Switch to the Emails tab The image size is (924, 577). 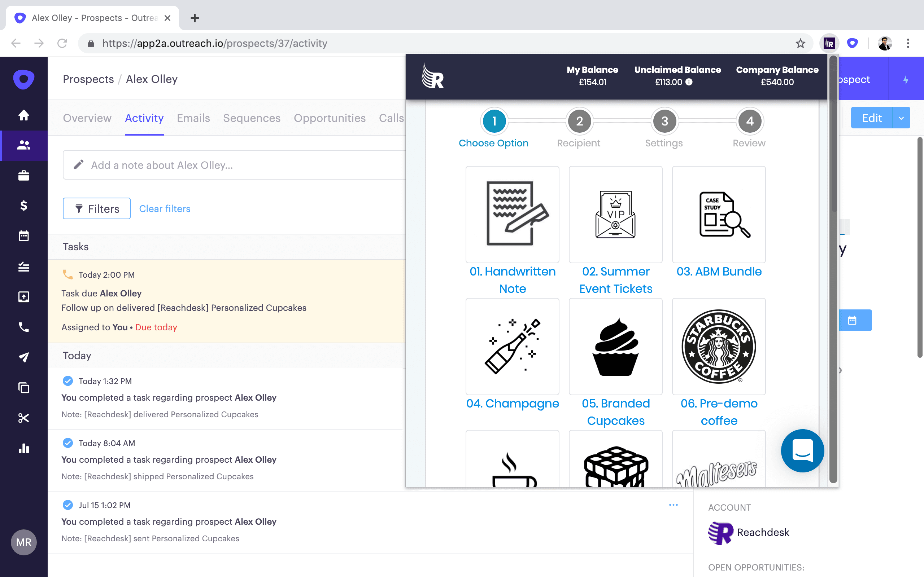tap(193, 118)
